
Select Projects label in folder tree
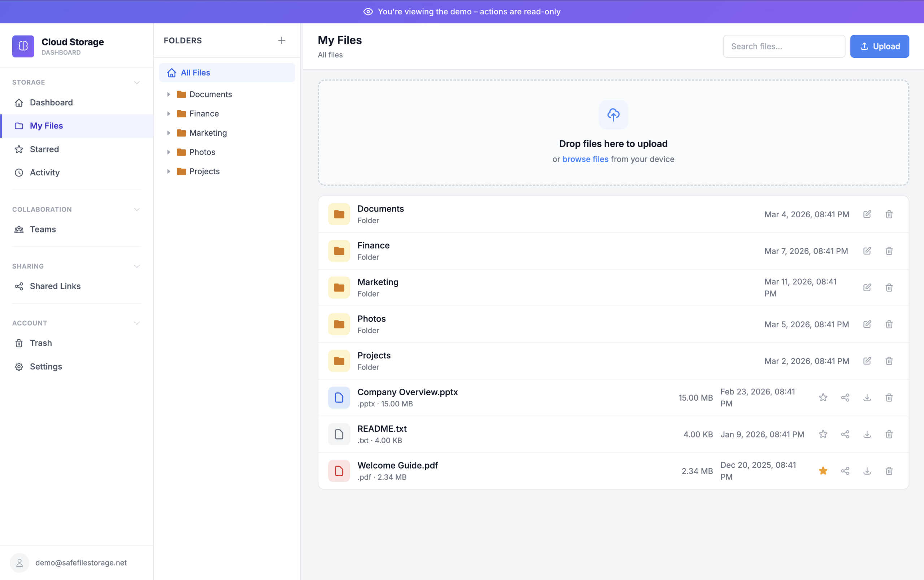204,171
